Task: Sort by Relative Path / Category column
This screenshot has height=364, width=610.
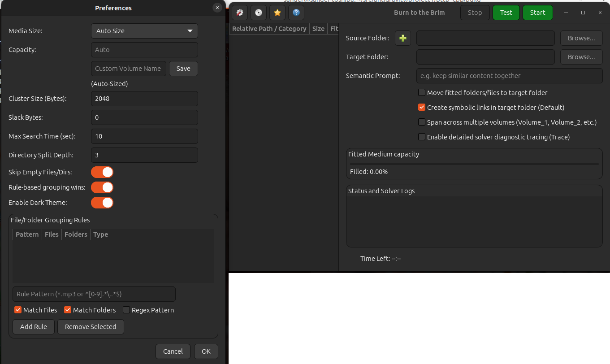Action: 269,29
